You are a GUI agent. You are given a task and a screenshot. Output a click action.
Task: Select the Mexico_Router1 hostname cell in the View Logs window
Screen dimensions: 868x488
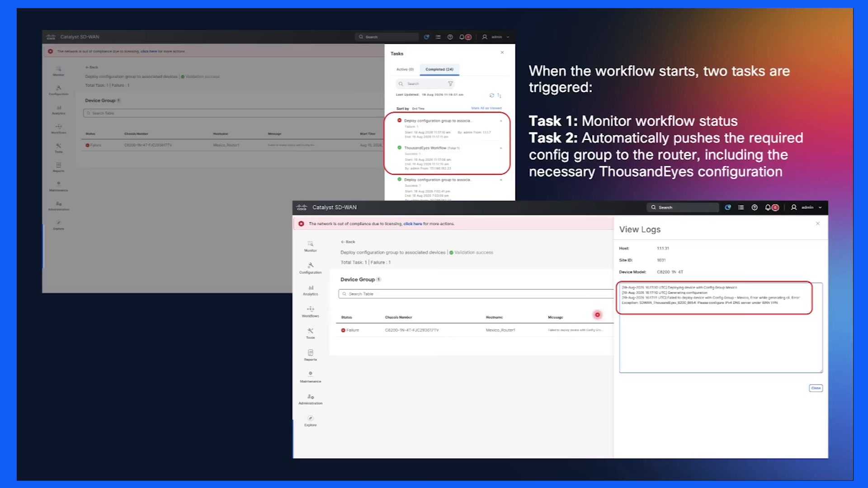point(500,330)
